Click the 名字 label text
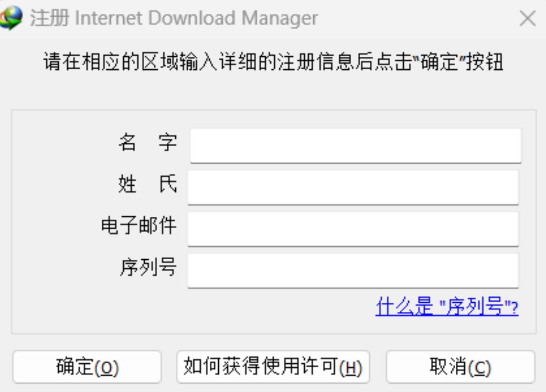 pos(148,142)
